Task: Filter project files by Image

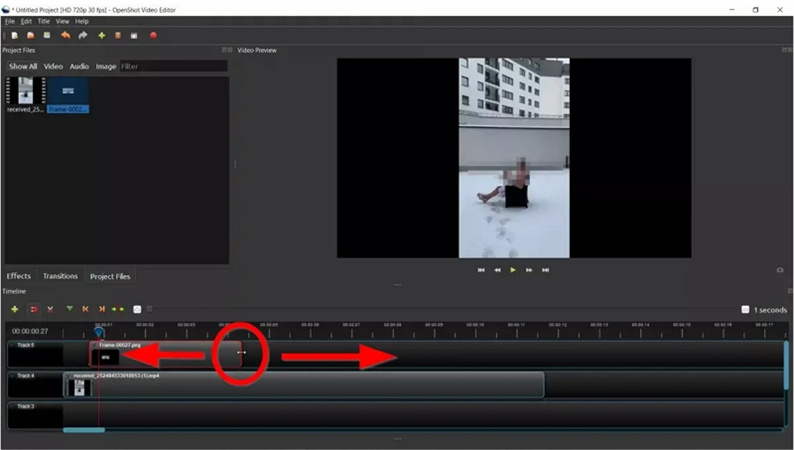Action: (x=105, y=66)
